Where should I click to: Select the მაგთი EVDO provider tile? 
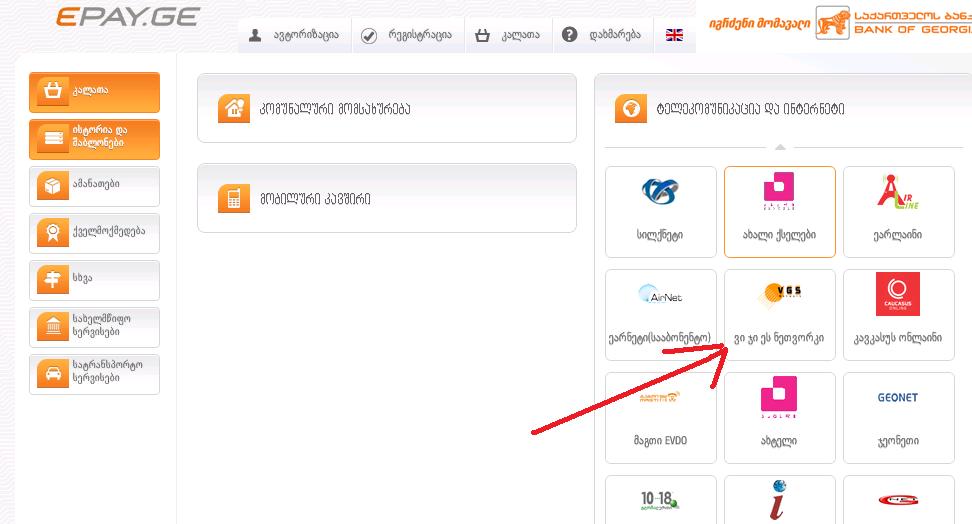coord(661,418)
